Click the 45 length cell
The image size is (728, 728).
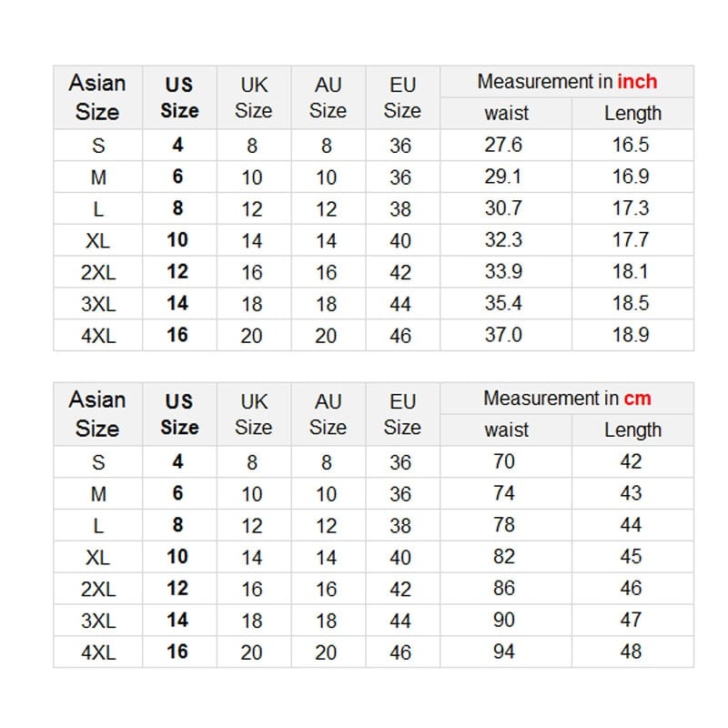(631, 557)
